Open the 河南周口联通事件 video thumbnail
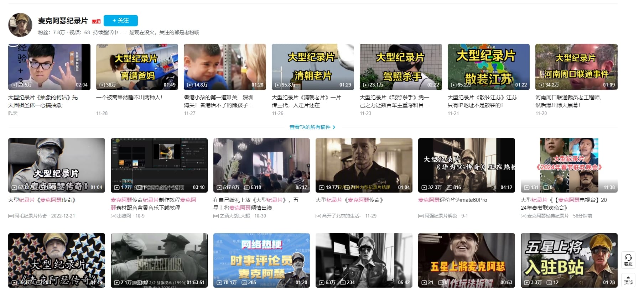The width and height of the screenshot is (644, 288). pos(576,67)
